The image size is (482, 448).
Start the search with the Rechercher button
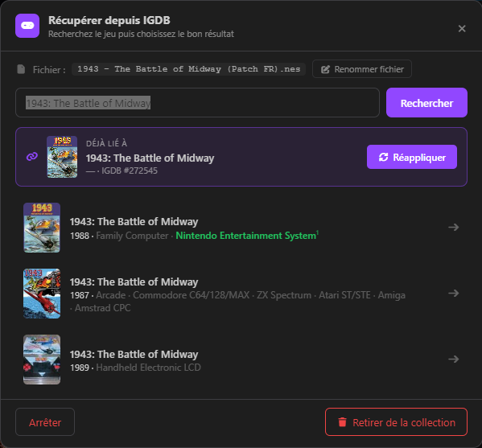coord(426,103)
